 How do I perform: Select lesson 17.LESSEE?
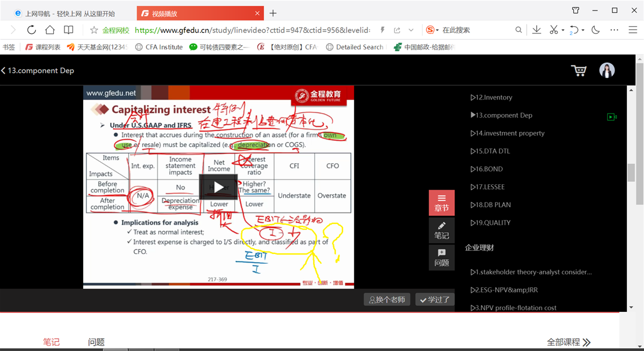(x=487, y=187)
